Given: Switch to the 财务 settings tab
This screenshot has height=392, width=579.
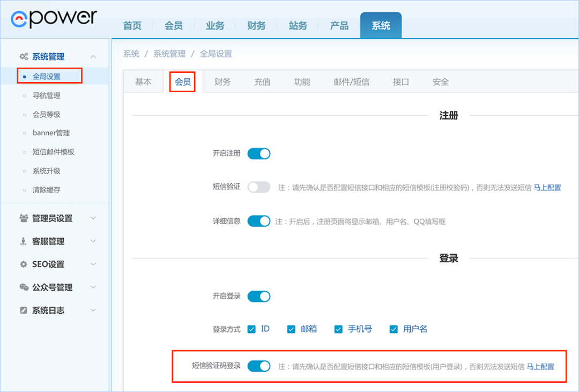Looking at the screenshot, I should pyautogui.click(x=222, y=82).
